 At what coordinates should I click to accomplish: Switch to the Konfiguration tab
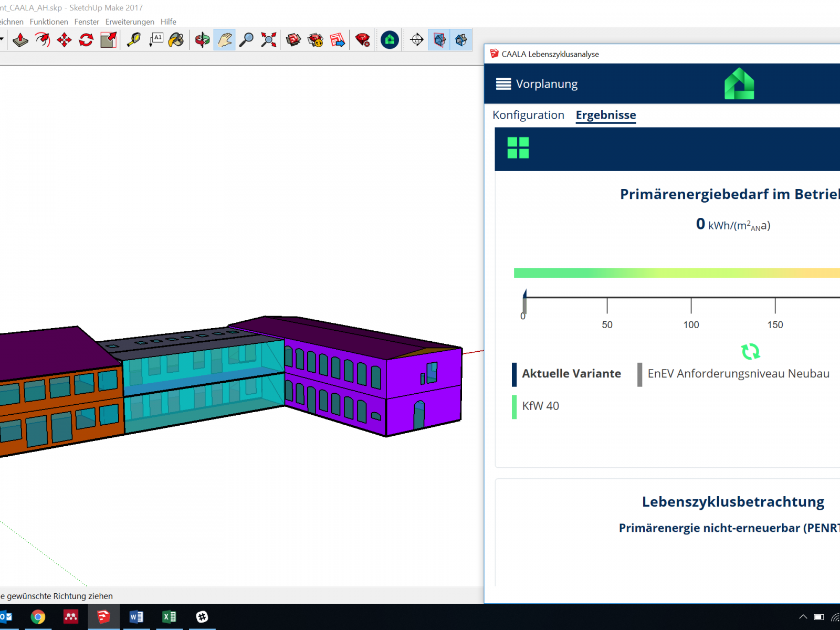tap(528, 115)
